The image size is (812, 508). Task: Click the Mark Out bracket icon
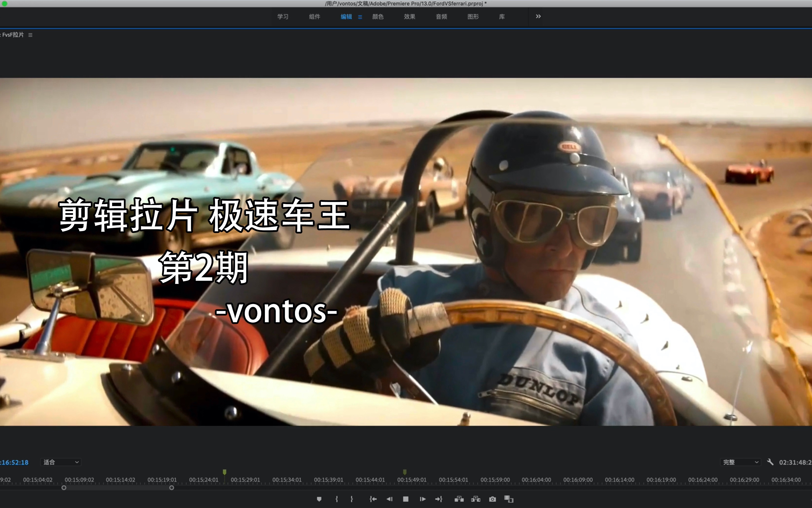(352, 499)
